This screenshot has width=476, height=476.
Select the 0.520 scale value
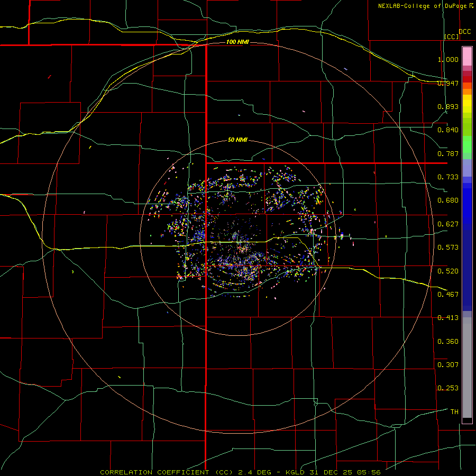click(448, 271)
